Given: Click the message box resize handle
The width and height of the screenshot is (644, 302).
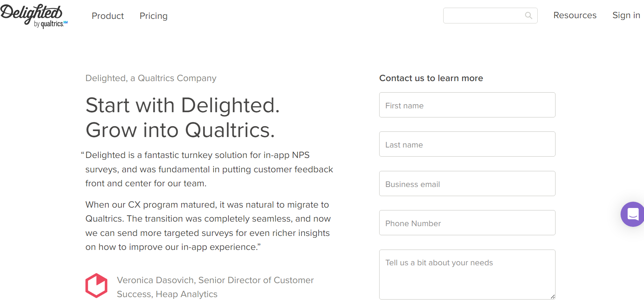Looking at the screenshot, I should tap(552, 296).
